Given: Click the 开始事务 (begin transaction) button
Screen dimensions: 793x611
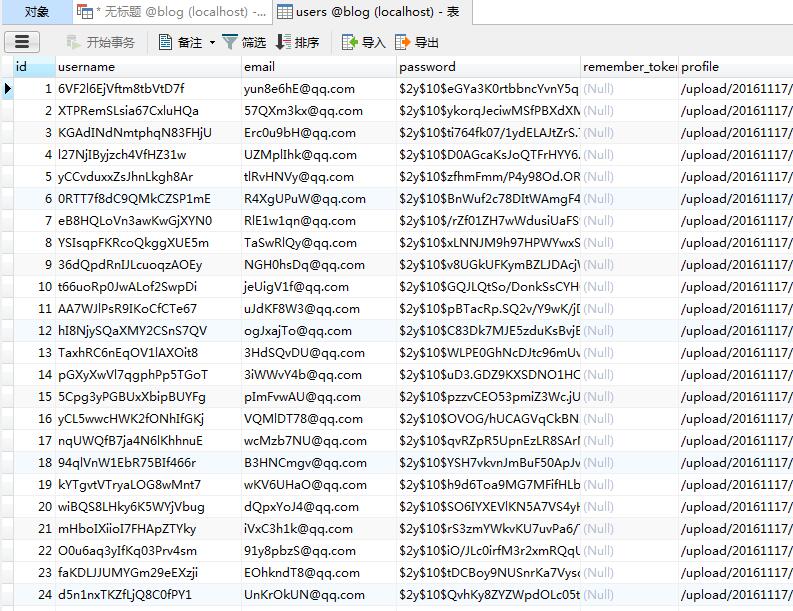Looking at the screenshot, I should coord(100,42).
